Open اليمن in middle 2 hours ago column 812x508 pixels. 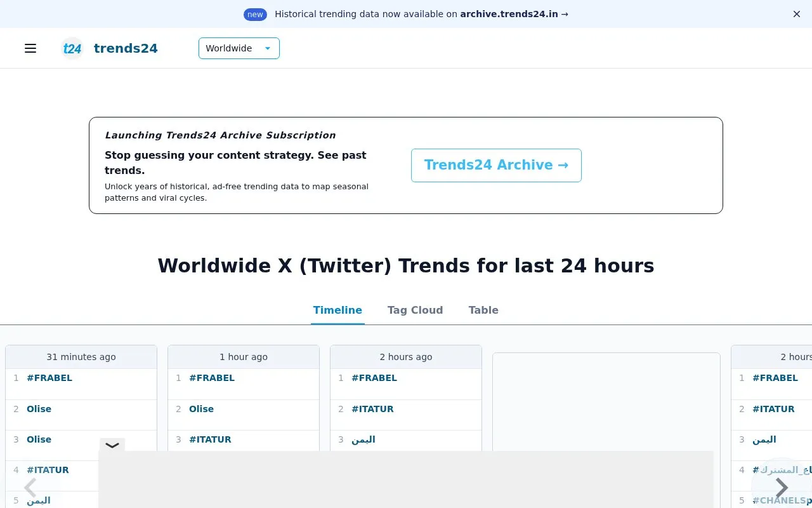363,439
